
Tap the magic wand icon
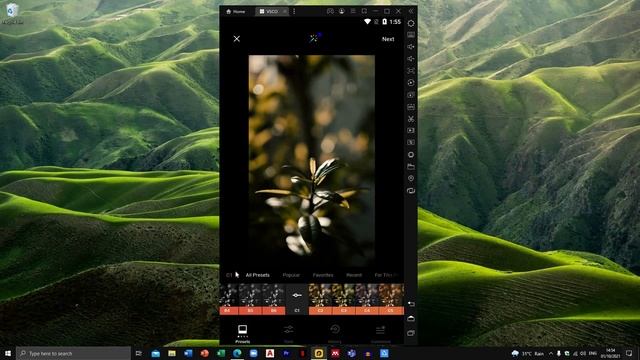click(x=315, y=38)
